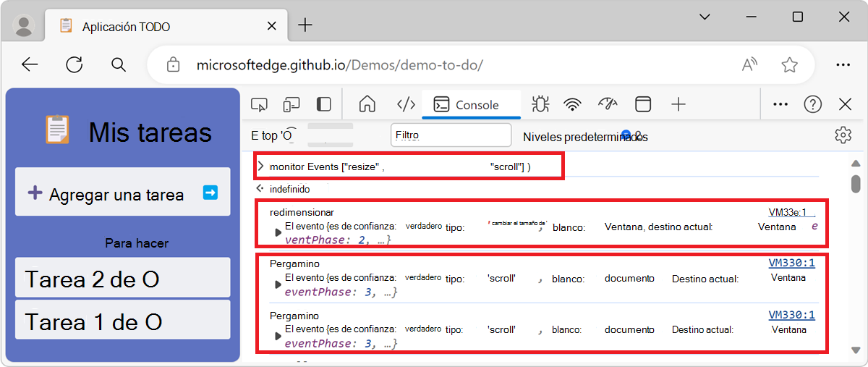
Task: Add more tools with plus icon
Action: coord(678,105)
